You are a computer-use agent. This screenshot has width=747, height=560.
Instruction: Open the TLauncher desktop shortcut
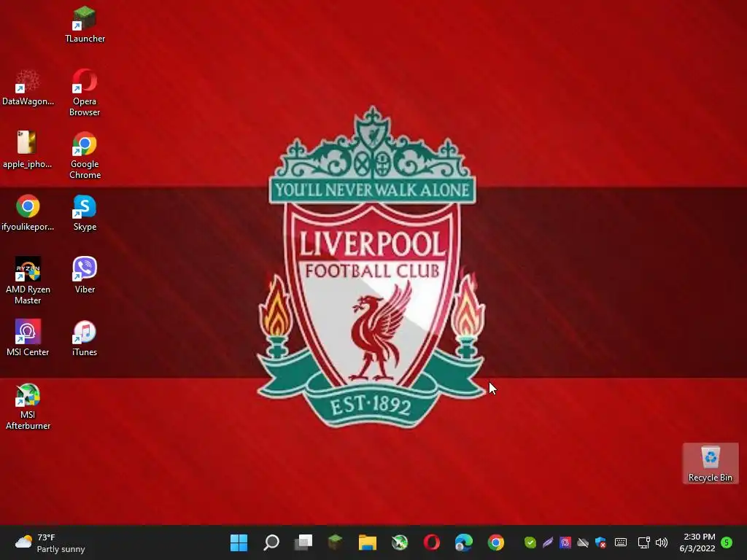click(85, 25)
